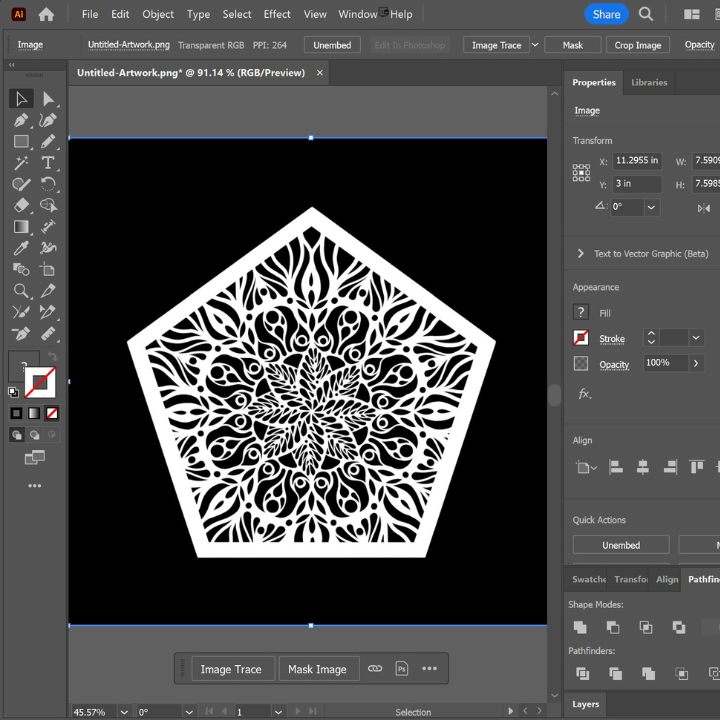Toggle Draw Normal drawing mode

coord(17,435)
